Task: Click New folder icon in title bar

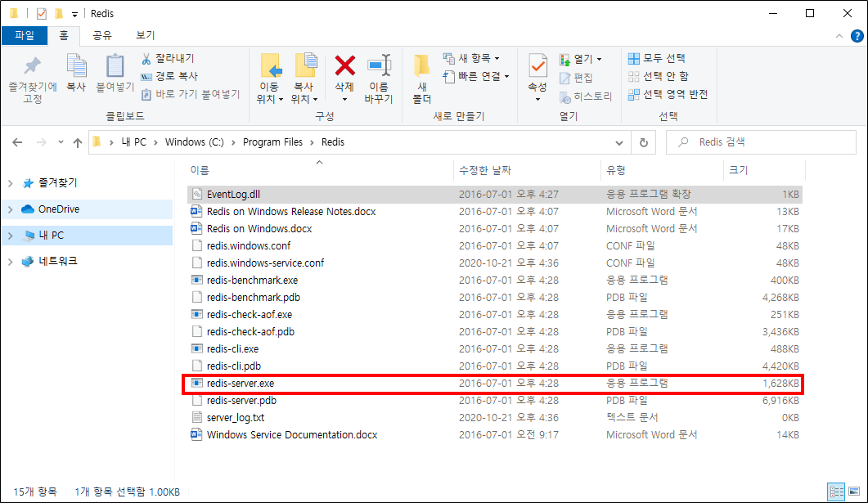Action: (x=59, y=13)
